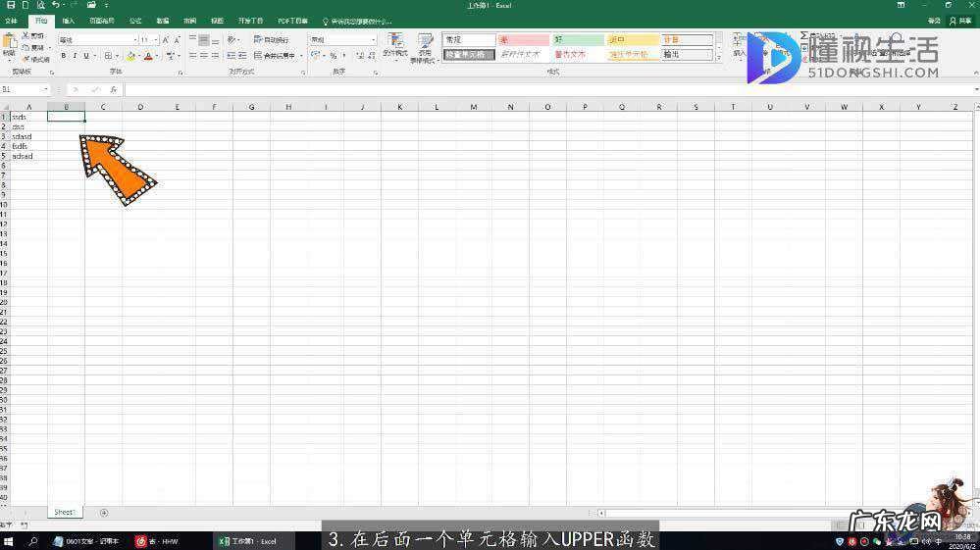Open the font size dropdown
Image resolution: width=980 pixels, height=550 pixels.
pos(156,40)
